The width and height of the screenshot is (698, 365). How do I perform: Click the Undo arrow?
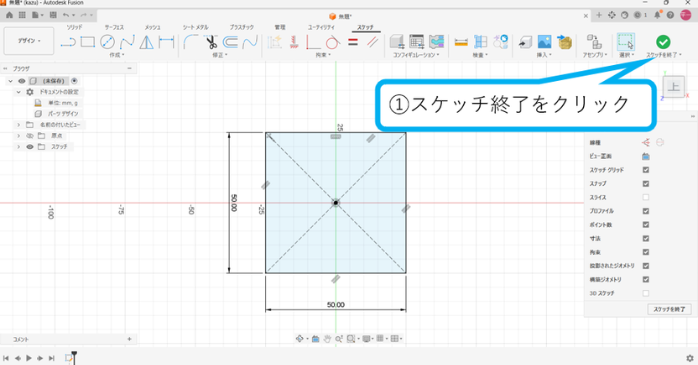tap(66, 15)
